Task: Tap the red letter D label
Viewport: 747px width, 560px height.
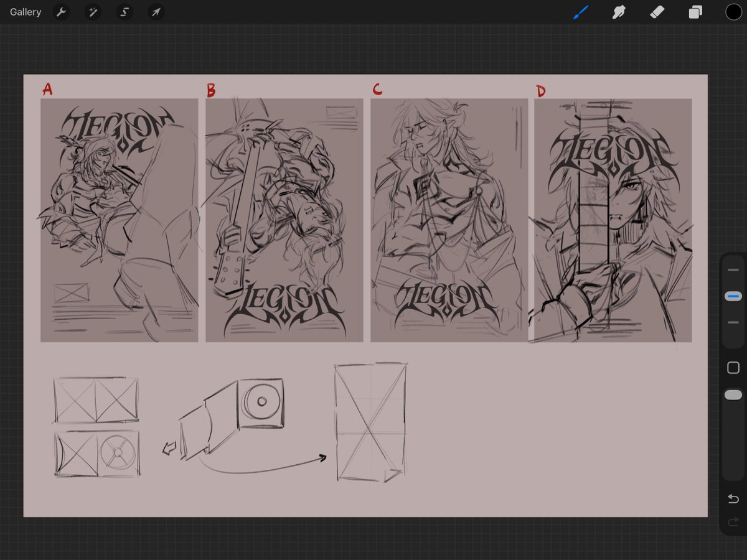Action: click(x=540, y=91)
